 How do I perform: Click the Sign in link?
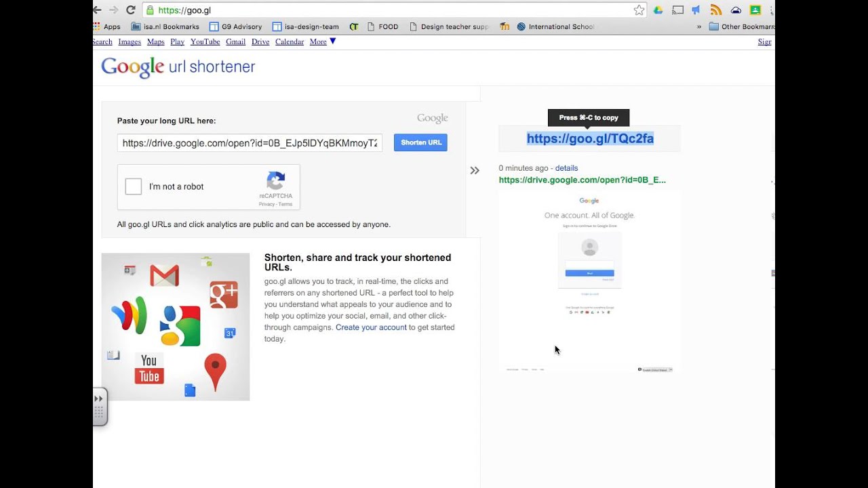[765, 41]
